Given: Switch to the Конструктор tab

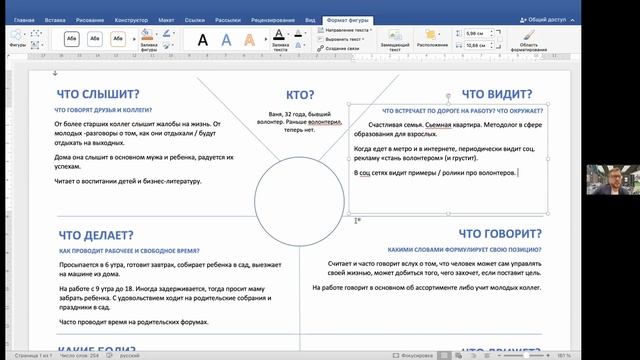Looking at the screenshot, I should (131, 20).
